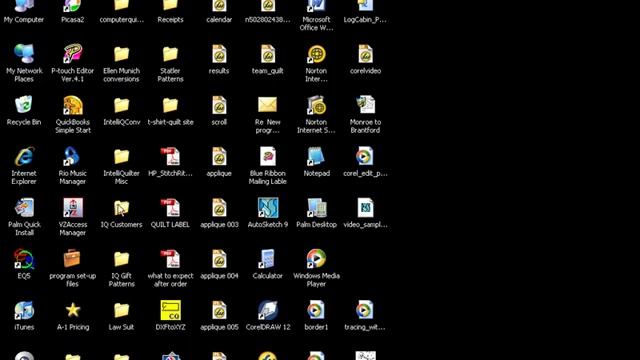Open the A-1 Pricing star icon
Screen dimensions: 640x360
point(73,310)
